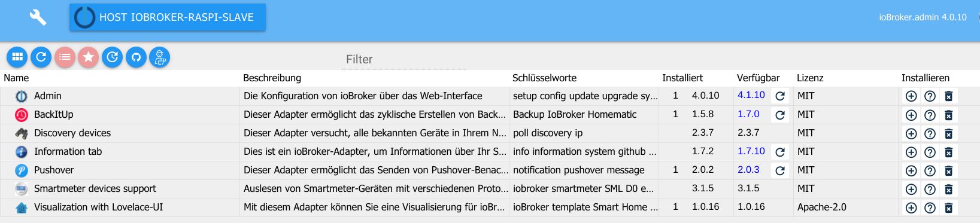The image size is (980, 223).
Task: Delete the Smartmeter devices support adapter
Action: pos(948,189)
